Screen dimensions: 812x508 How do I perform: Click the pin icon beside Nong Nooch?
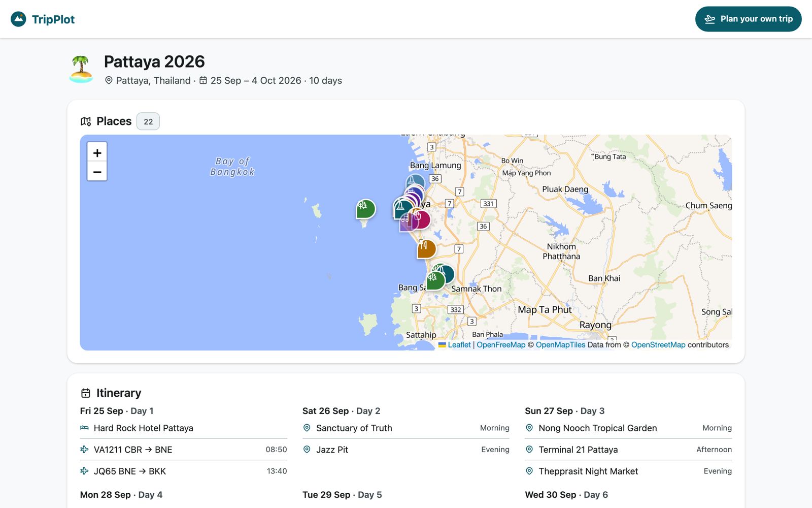(x=529, y=428)
